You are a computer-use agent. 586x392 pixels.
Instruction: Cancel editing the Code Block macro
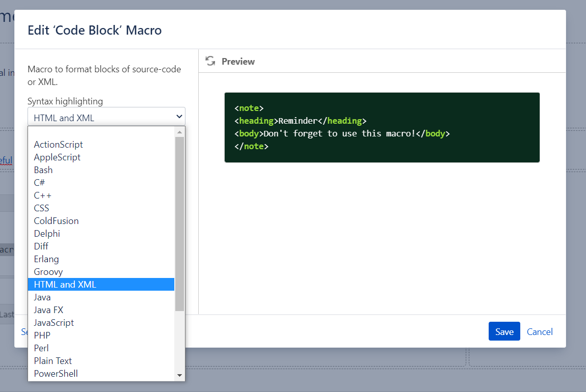(x=540, y=331)
